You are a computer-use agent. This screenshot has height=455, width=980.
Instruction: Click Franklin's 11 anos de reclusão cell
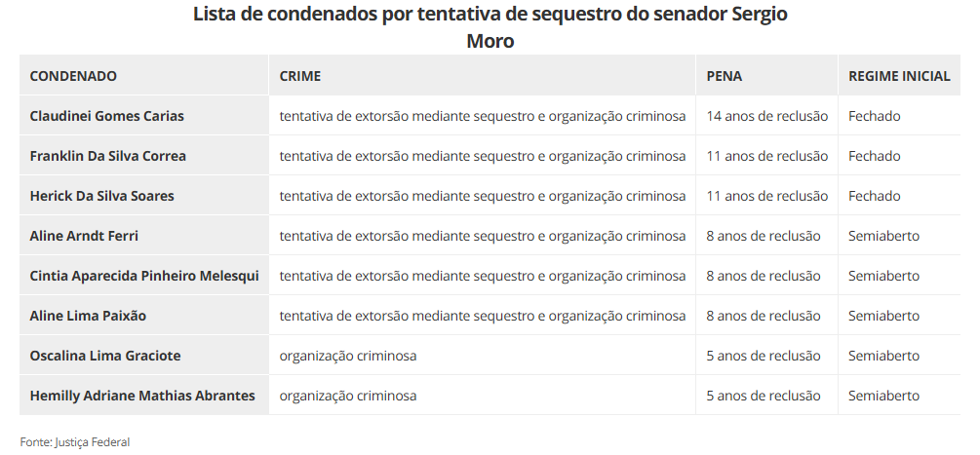(x=766, y=156)
